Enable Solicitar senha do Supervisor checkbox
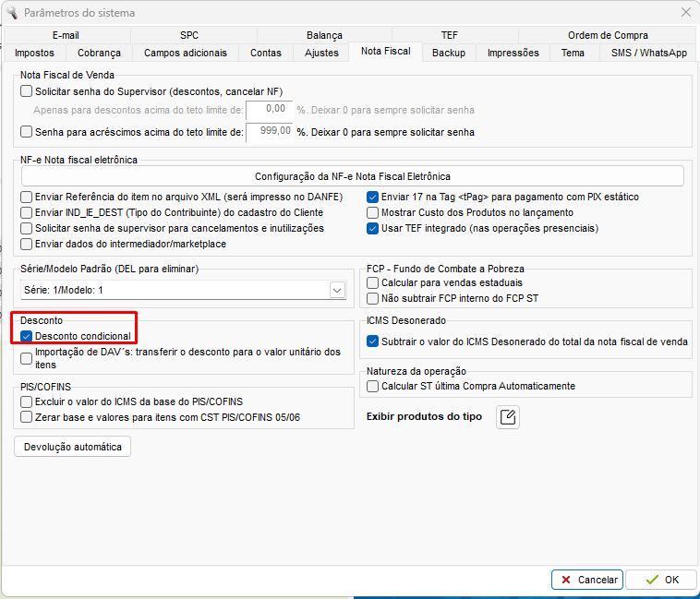700x599 pixels. (27, 91)
